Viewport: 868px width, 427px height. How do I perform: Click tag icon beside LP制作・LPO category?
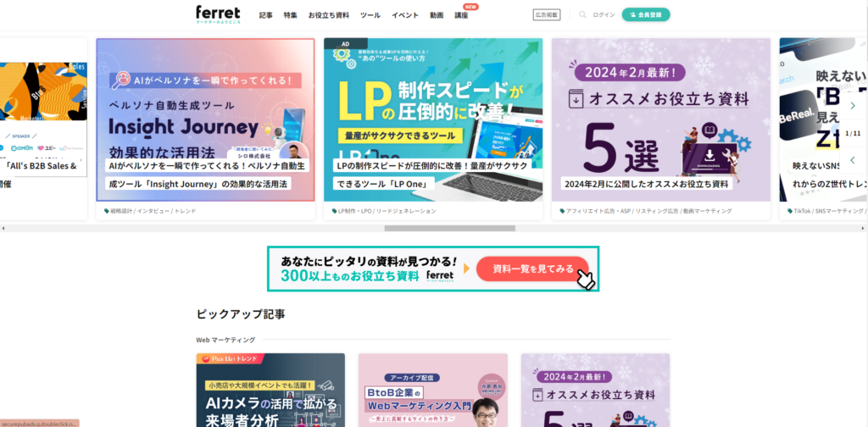click(x=334, y=211)
